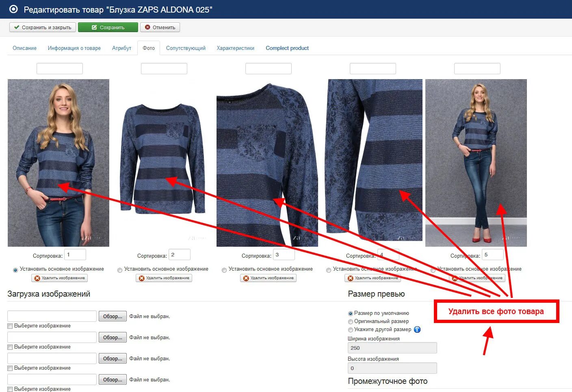This screenshot has height=392, width=572.
Task: Click the second 'Обзор...' browse button
Action: 113,337
